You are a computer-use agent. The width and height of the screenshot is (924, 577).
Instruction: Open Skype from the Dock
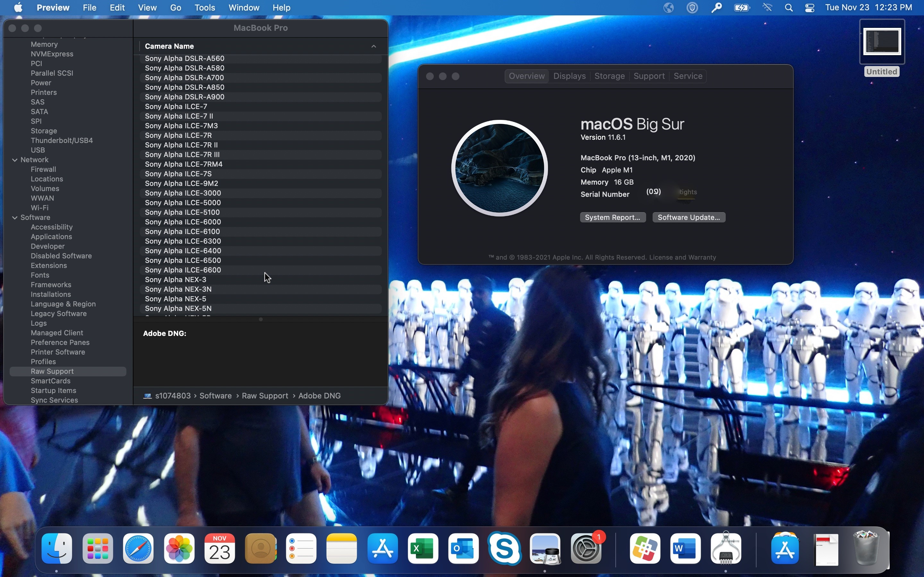pyautogui.click(x=504, y=549)
